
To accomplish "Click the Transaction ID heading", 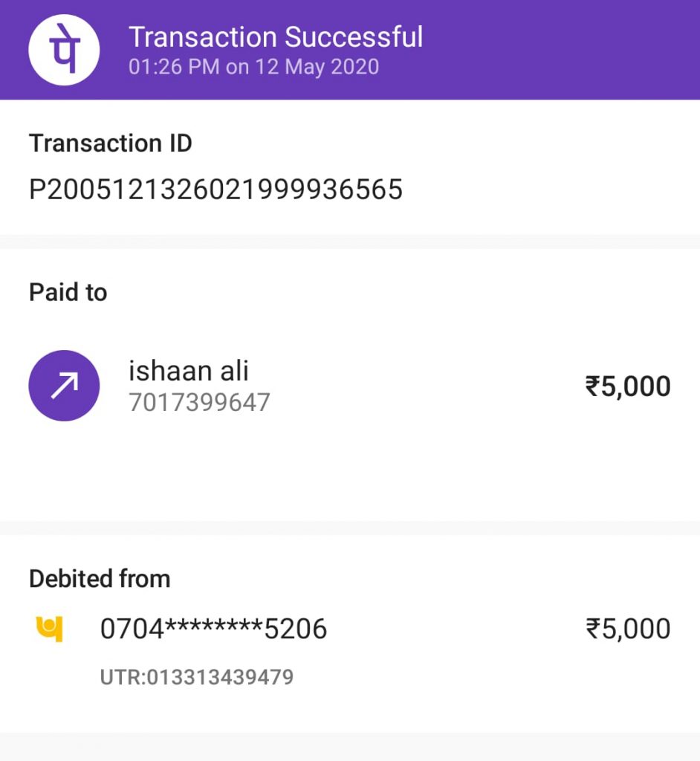I will (111, 143).
